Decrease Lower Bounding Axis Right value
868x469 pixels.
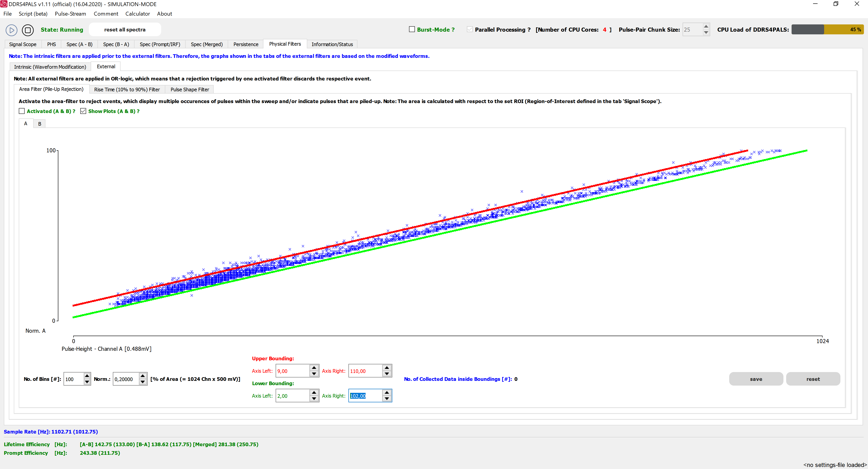tap(387, 399)
